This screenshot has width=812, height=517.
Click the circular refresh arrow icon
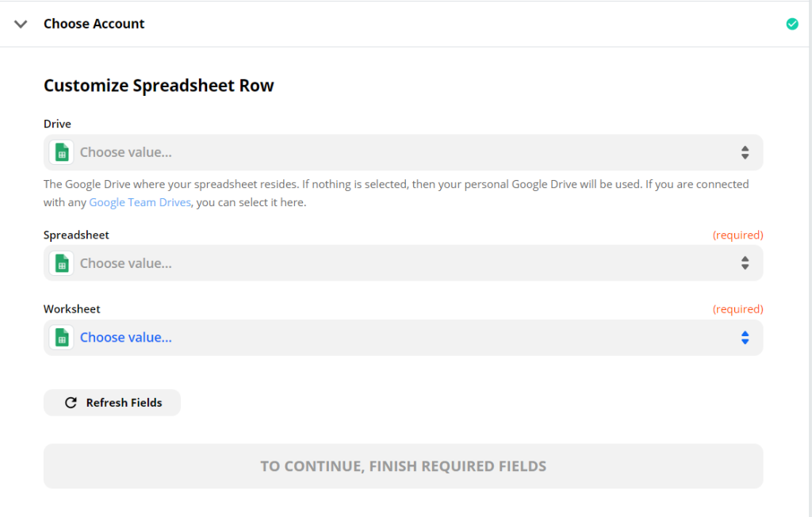(x=71, y=403)
